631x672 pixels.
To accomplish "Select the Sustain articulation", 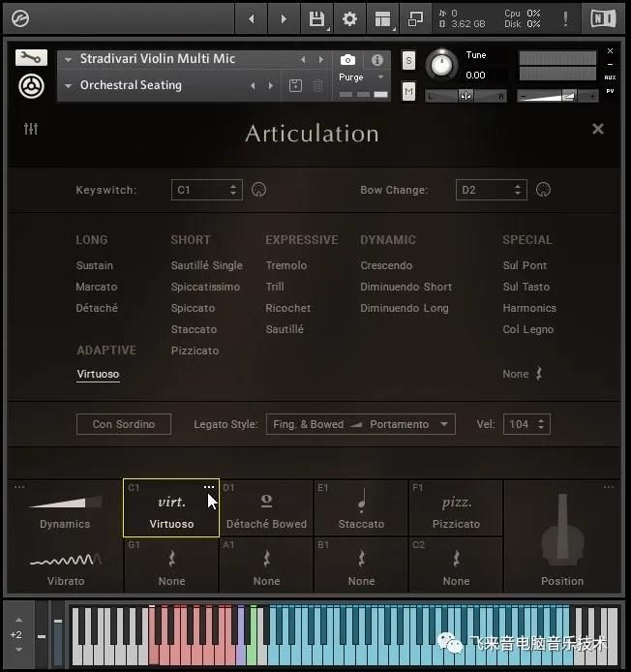I will tap(95, 265).
